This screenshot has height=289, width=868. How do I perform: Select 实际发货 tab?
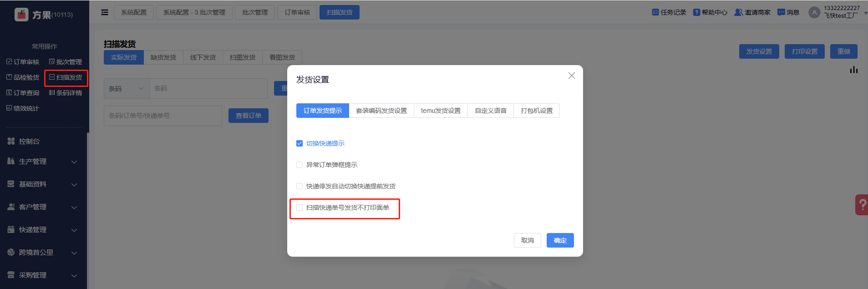[124, 57]
